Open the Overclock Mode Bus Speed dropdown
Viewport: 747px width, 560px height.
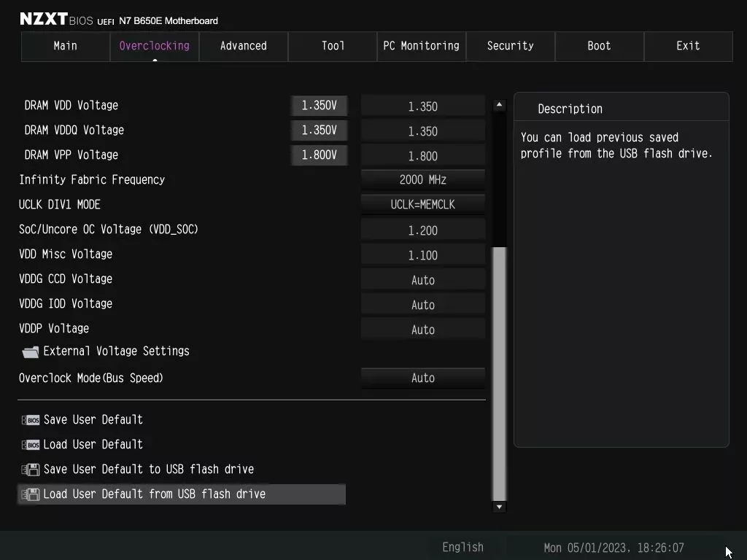tap(422, 378)
